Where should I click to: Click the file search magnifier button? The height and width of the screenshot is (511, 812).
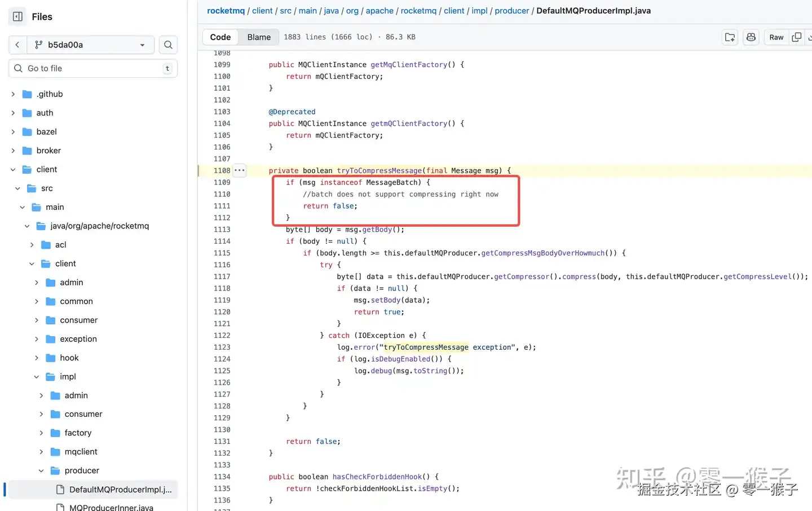pos(168,45)
